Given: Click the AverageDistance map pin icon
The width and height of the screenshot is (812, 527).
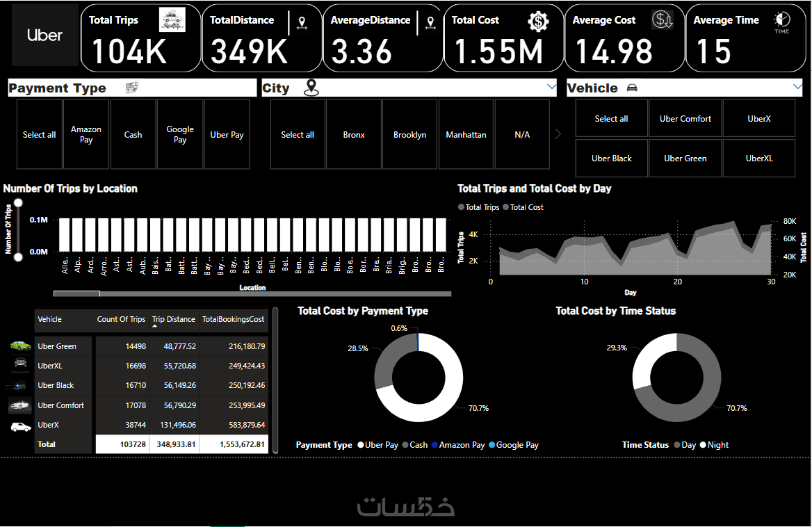Looking at the screenshot, I should coord(430,23).
